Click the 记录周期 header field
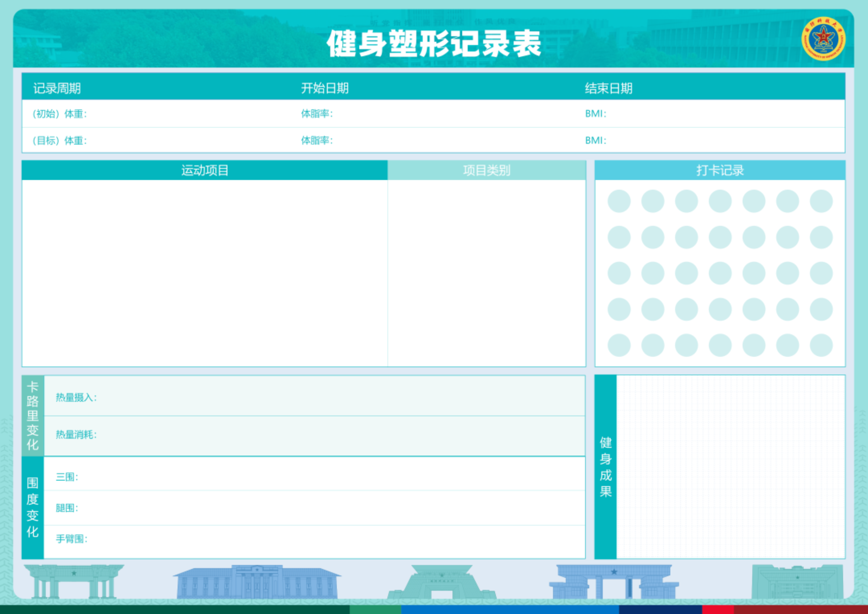The height and width of the screenshot is (614, 868). (x=57, y=88)
